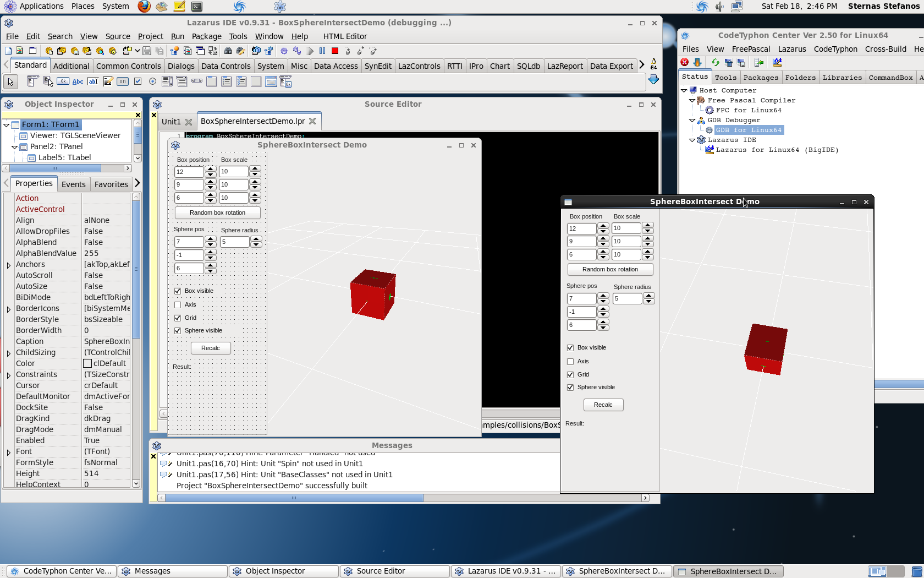924x578 pixels.
Task: Click the Object Inspector properties vertical scrollbar
Action: point(136,340)
